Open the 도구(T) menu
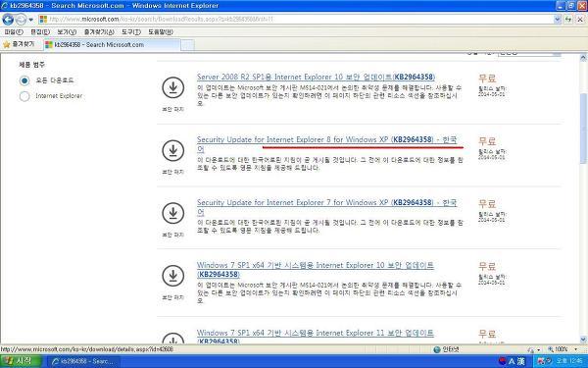Viewport: 588px width, 368px height. [131, 32]
